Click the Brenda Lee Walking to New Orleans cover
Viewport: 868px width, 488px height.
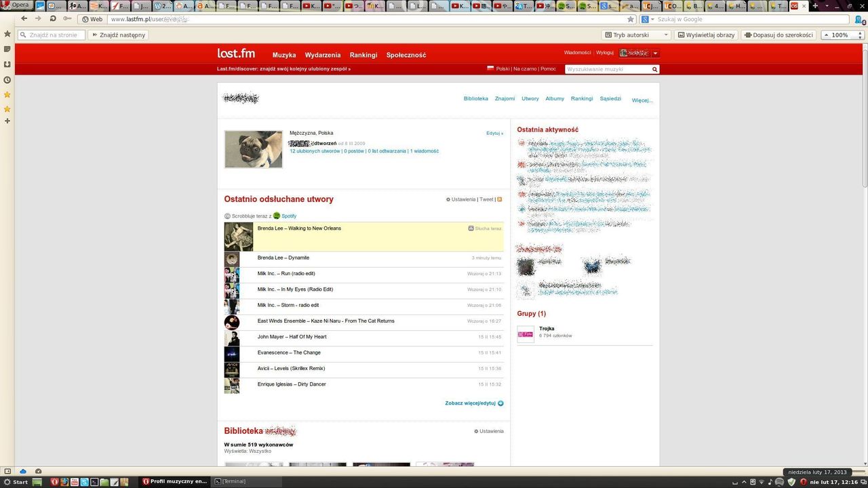[239, 237]
